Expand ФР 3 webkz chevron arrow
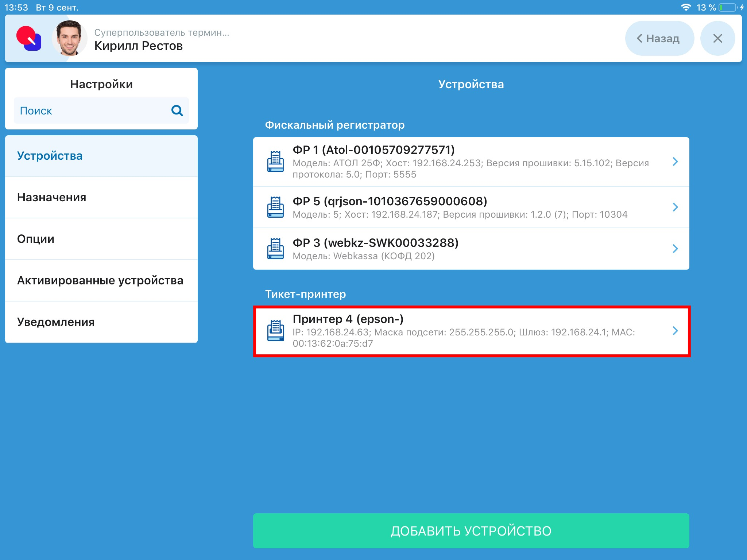The image size is (747, 560). [x=675, y=249]
